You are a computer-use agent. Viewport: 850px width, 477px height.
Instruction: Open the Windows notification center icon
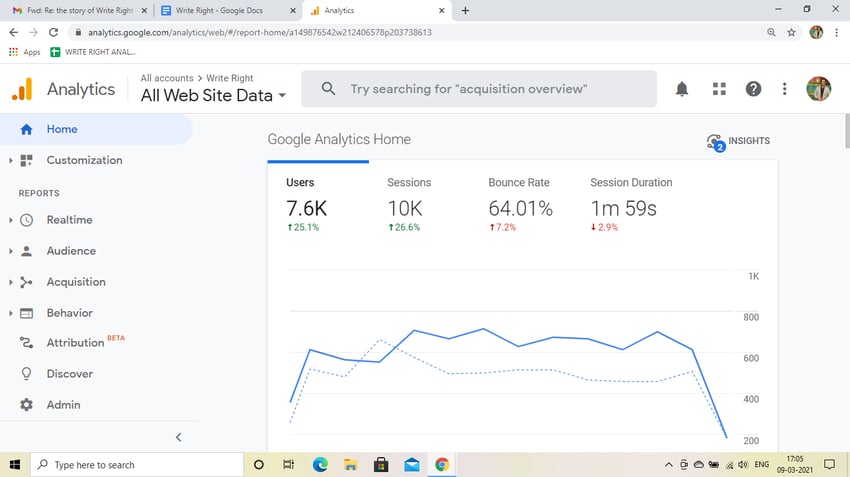coord(829,465)
